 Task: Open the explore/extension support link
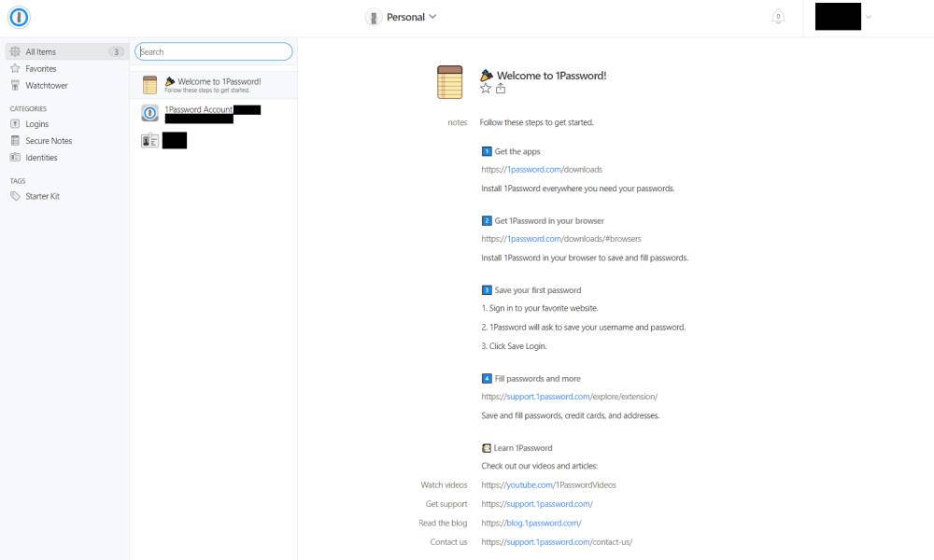pos(569,397)
